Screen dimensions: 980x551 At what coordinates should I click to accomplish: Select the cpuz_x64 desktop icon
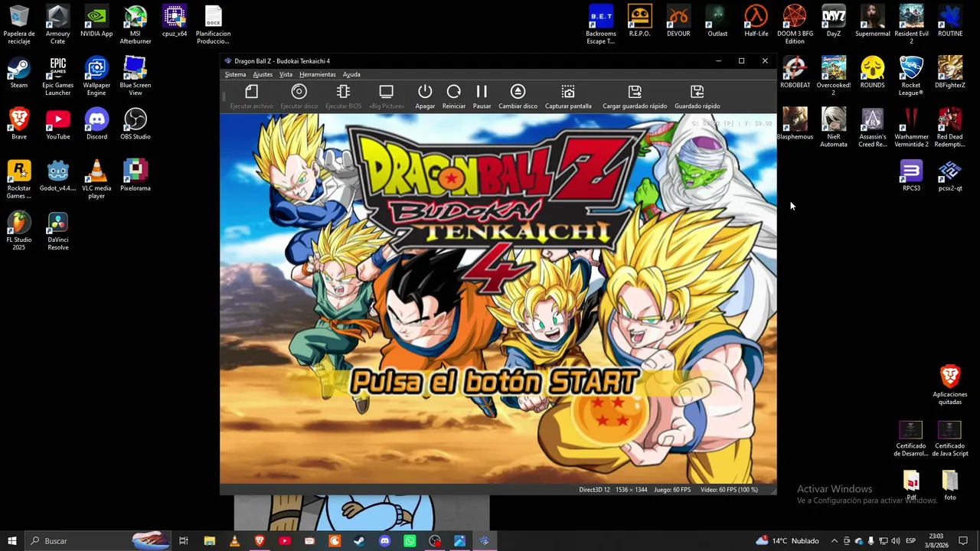pyautogui.click(x=175, y=21)
